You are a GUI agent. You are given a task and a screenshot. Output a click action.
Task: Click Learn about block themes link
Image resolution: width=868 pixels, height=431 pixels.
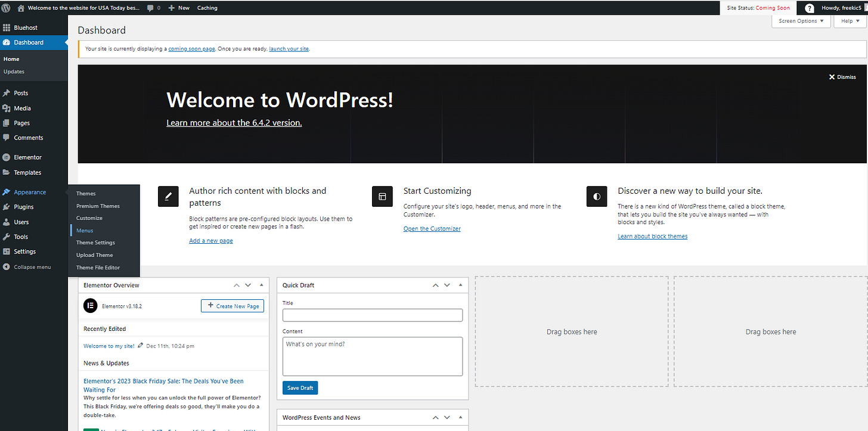click(653, 237)
